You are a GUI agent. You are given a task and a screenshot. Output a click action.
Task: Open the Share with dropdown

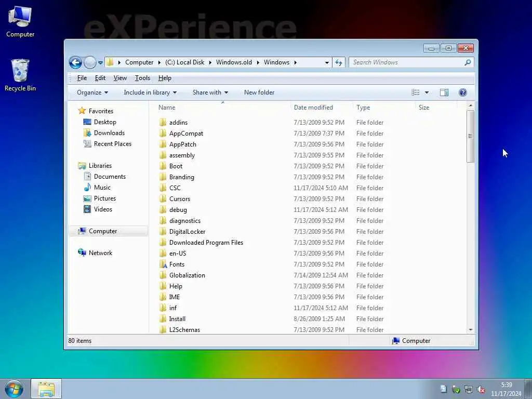(x=210, y=92)
